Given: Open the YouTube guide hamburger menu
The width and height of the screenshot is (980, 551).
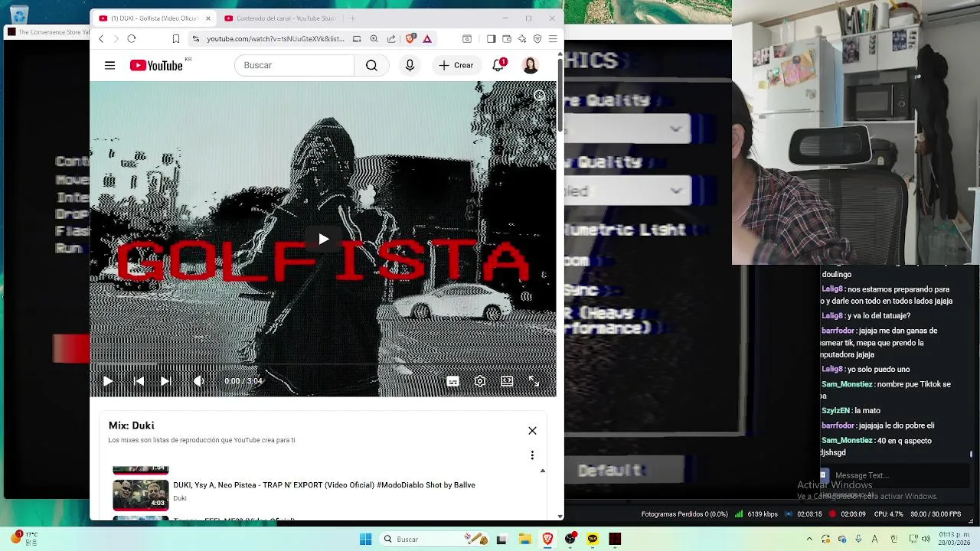Looking at the screenshot, I should pyautogui.click(x=109, y=66).
